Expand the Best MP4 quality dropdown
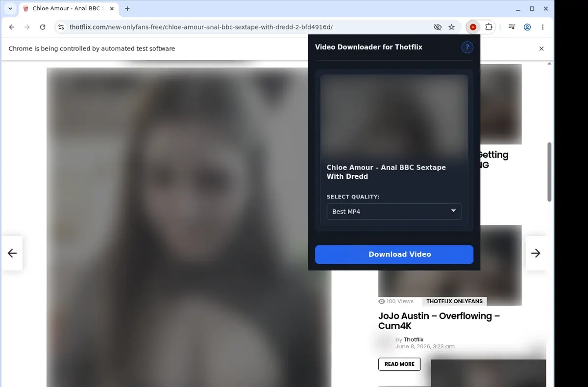 (394, 212)
